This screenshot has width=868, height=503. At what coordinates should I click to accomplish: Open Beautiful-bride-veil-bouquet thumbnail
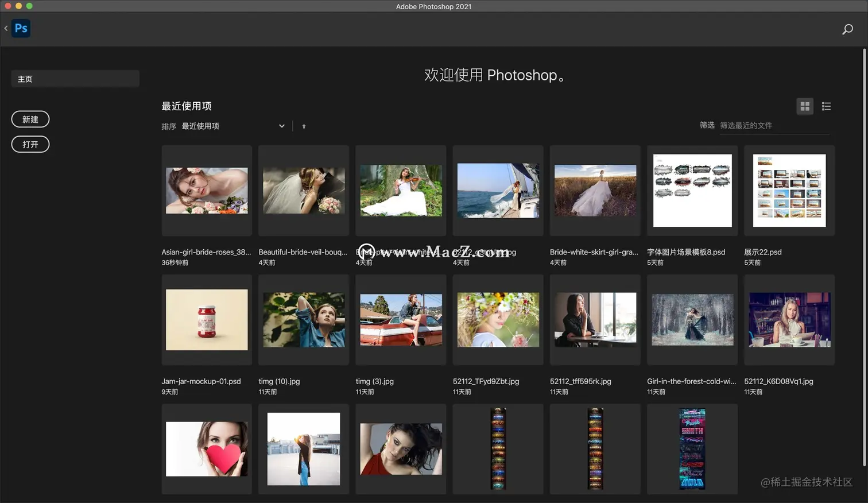(304, 191)
